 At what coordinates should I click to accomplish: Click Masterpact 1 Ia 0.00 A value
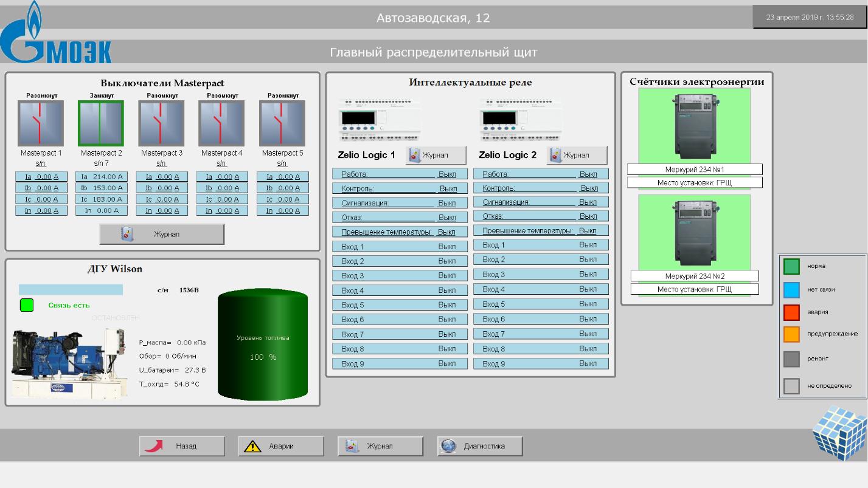pyautogui.click(x=41, y=177)
